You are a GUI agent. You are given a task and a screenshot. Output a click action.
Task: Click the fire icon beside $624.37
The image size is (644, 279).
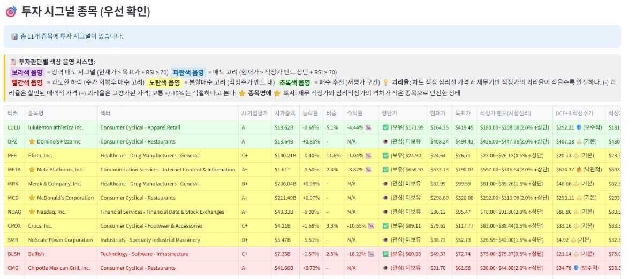(579, 170)
